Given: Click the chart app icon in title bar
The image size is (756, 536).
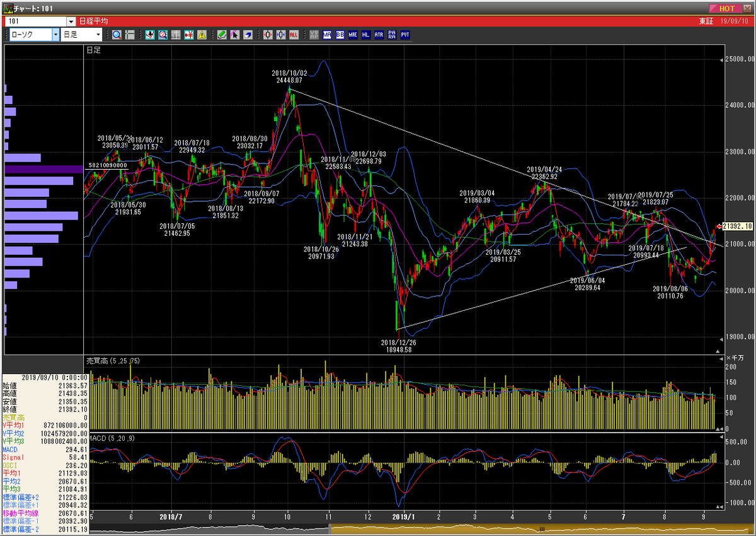Looking at the screenshot, I should (8, 8).
